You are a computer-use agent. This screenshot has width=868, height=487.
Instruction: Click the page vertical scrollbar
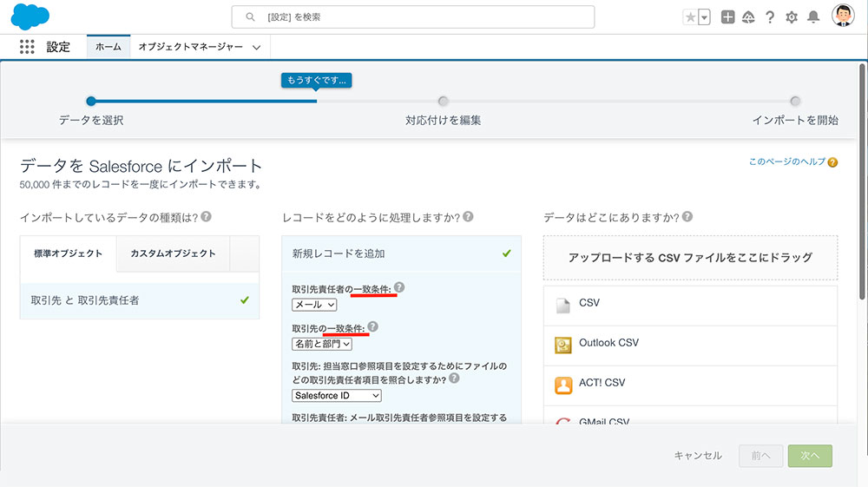(862, 182)
